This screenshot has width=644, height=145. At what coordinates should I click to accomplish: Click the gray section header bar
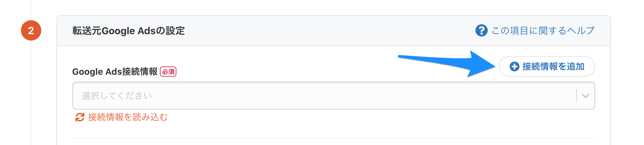tap(333, 31)
